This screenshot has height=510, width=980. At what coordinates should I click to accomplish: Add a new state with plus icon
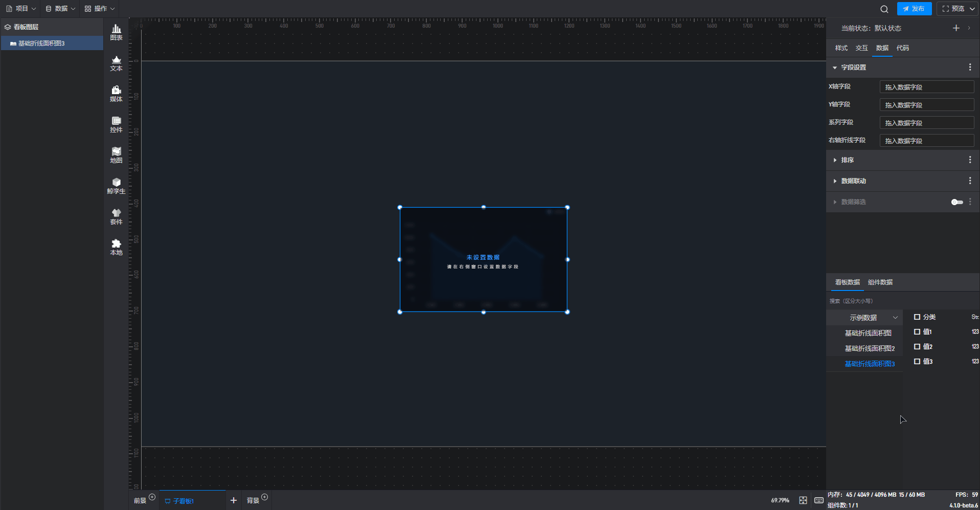[956, 28]
